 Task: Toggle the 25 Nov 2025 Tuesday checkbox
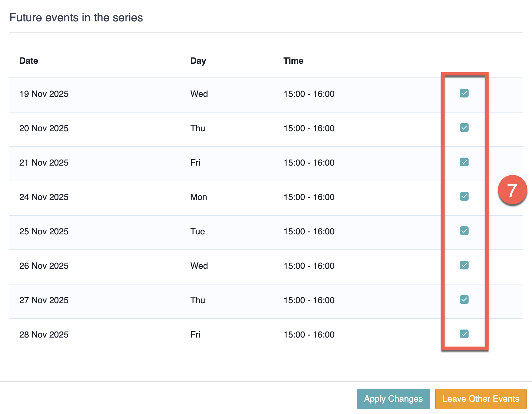point(464,231)
